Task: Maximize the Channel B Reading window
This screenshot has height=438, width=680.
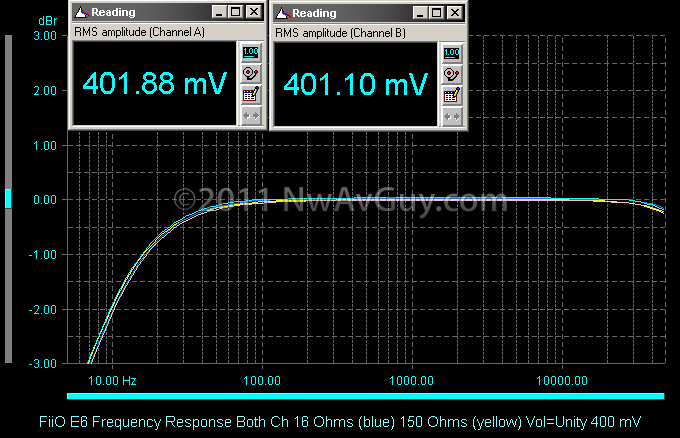Action: pyautogui.click(x=437, y=13)
